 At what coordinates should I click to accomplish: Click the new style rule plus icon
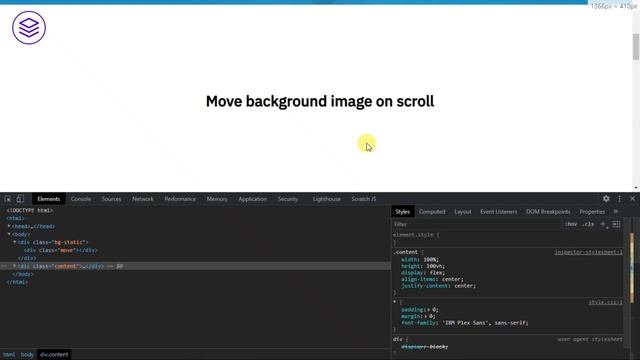[603, 224]
